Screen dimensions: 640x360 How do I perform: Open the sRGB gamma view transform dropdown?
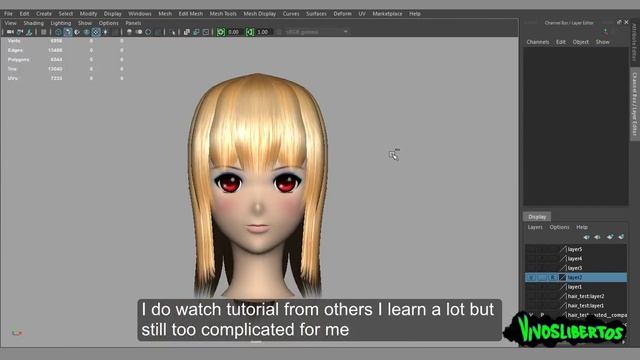316,32
